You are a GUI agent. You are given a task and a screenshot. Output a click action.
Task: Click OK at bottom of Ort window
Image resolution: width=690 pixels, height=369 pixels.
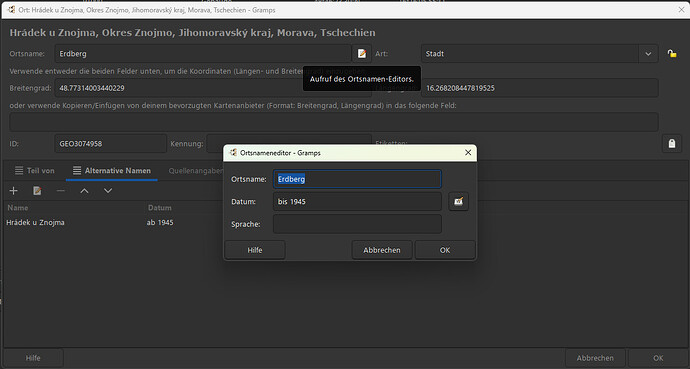pos(658,358)
